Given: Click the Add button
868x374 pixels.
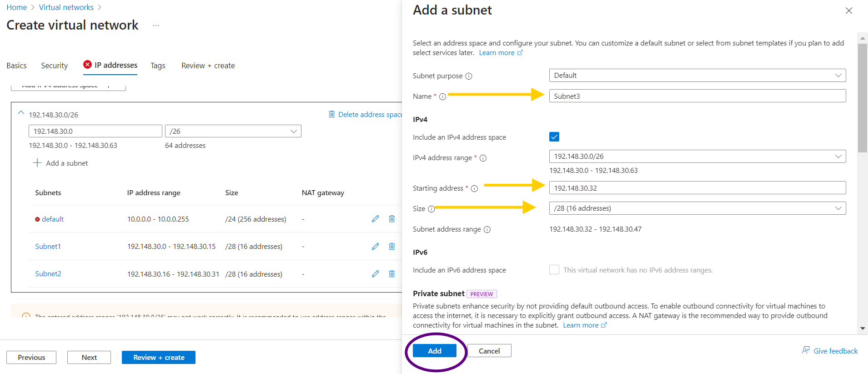Looking at the screenshot, I should coord(434,351).
